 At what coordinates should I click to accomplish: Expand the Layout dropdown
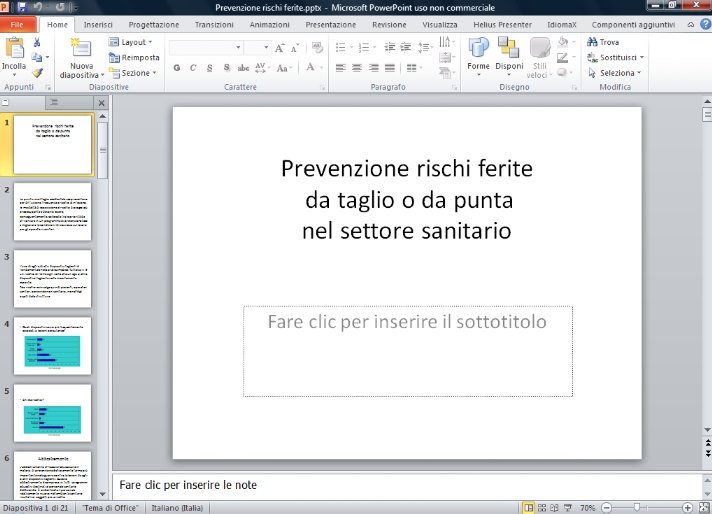click(130, 43)
